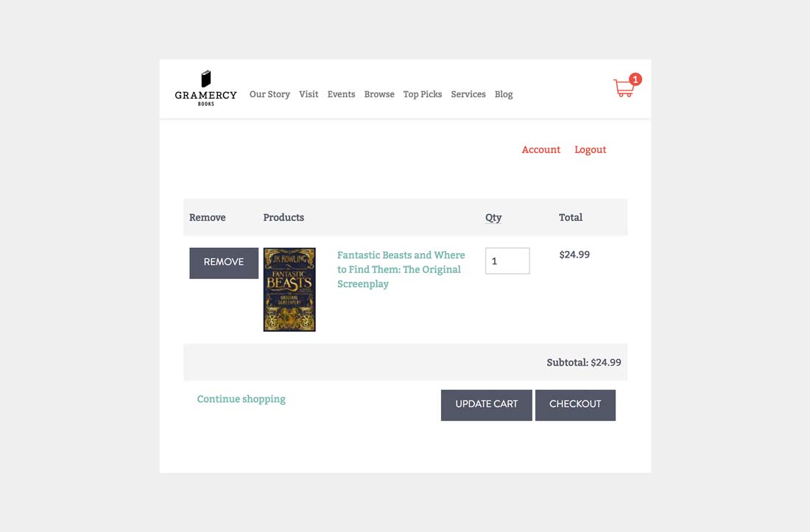The image size is (810, 532).
Task: Open the Blog link in navigation
Action: 504,94
